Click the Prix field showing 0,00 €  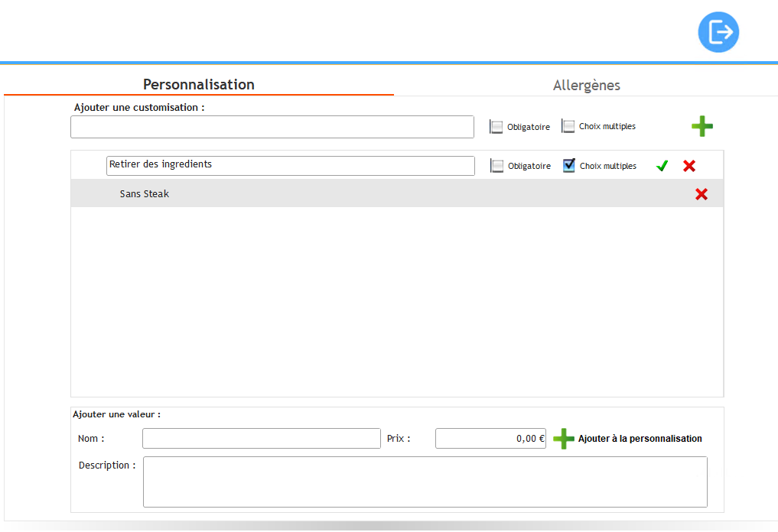(490, 439)
